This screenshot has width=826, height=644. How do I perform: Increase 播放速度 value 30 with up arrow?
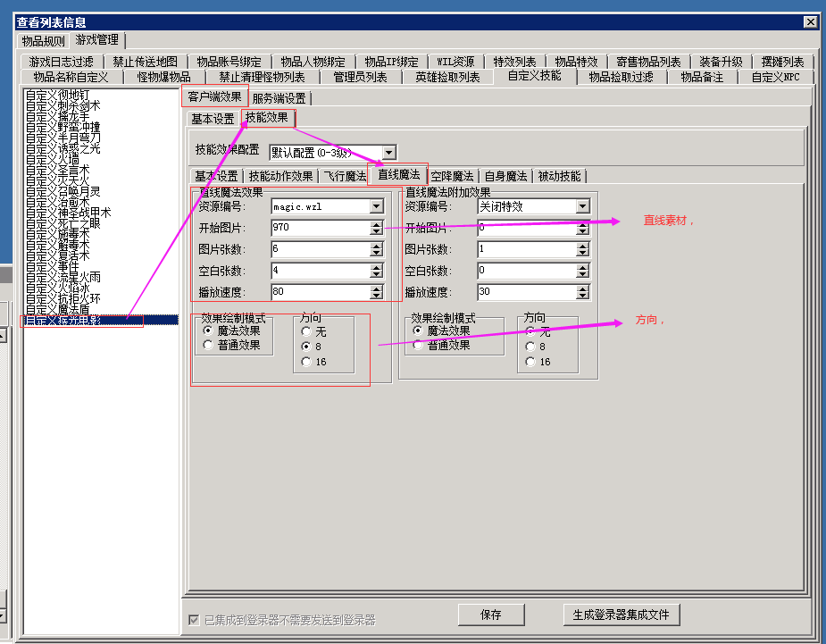[x=582, y=289]
